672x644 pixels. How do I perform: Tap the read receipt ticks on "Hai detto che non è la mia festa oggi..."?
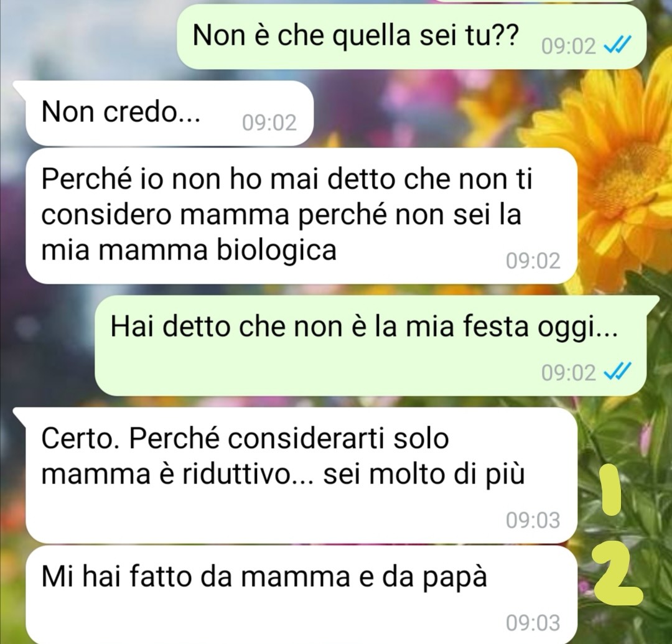[617, 371]
